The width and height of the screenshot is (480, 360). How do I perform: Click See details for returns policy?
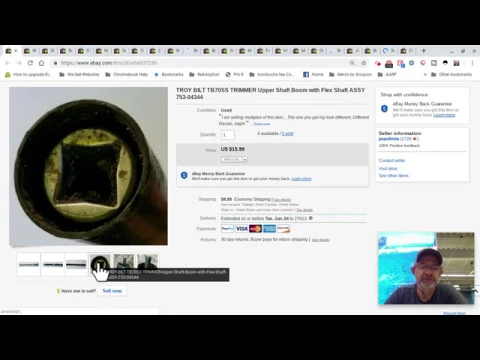point(321,240)
